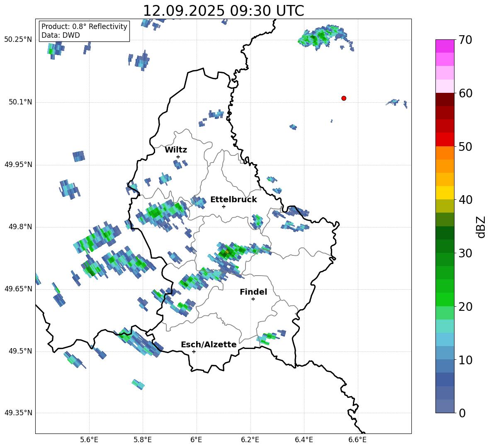491x448 pixels.
Task: Pick the magenta swatch at 70 dBZ
Action: tap(445, 46)
